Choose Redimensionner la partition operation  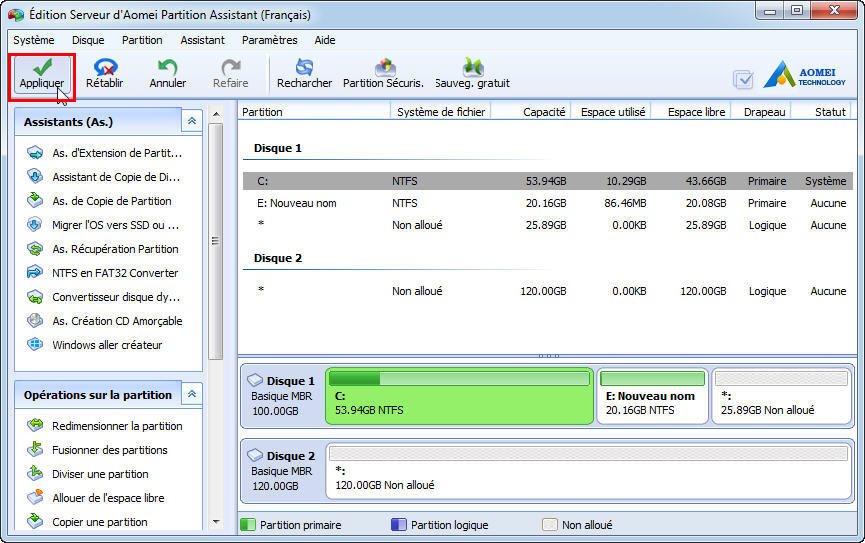[105, 426]
